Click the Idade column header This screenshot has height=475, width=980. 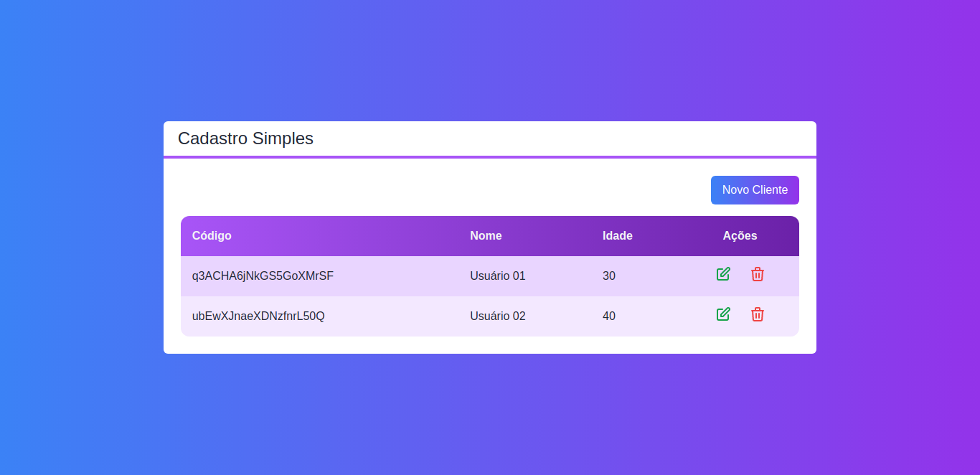pos(618,235)
